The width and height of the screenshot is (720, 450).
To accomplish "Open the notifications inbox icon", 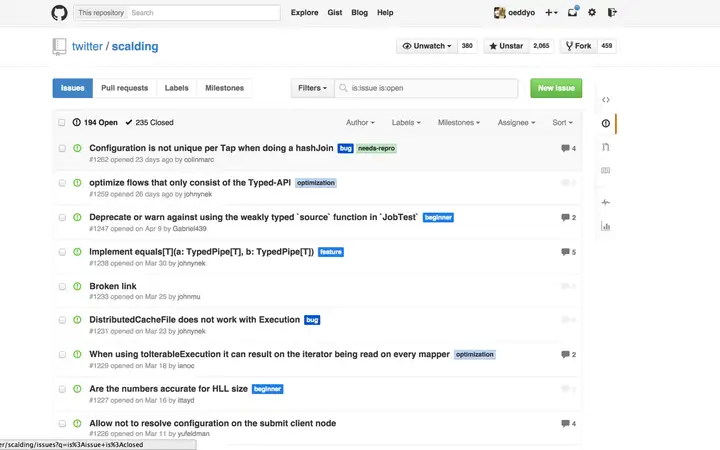I will [572, 12].
